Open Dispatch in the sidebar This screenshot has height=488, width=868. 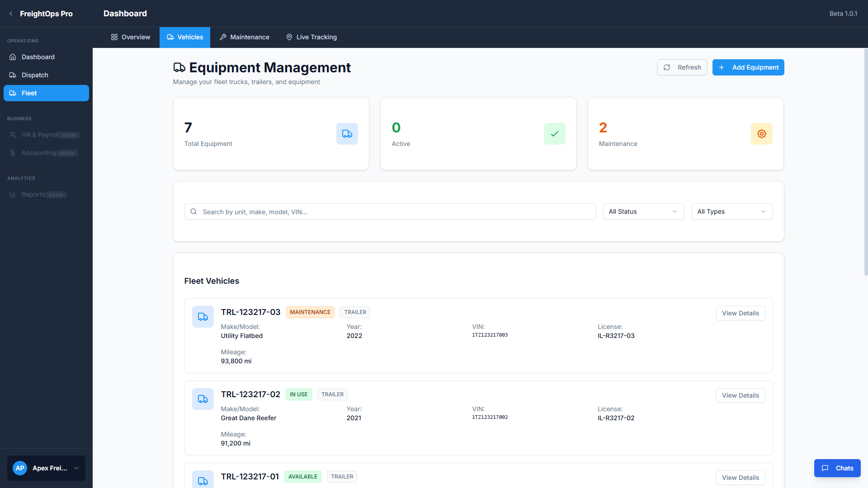[x=35, y=75]
